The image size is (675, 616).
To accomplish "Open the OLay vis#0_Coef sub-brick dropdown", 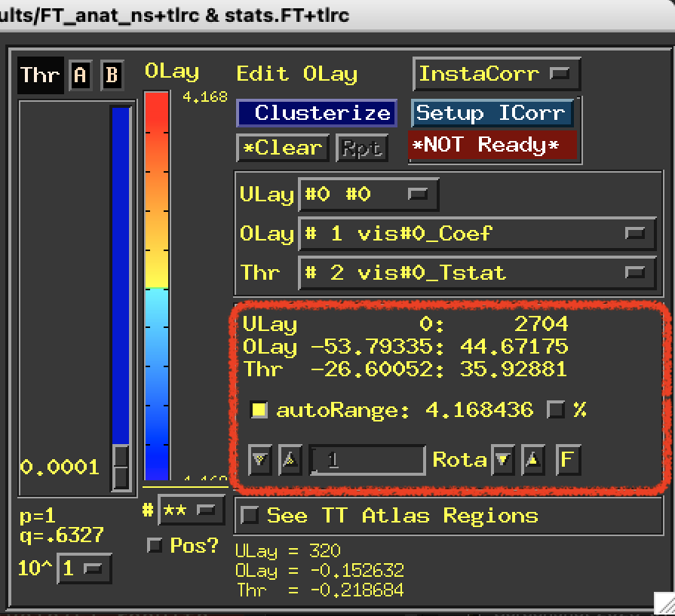I will pos(477,234).
